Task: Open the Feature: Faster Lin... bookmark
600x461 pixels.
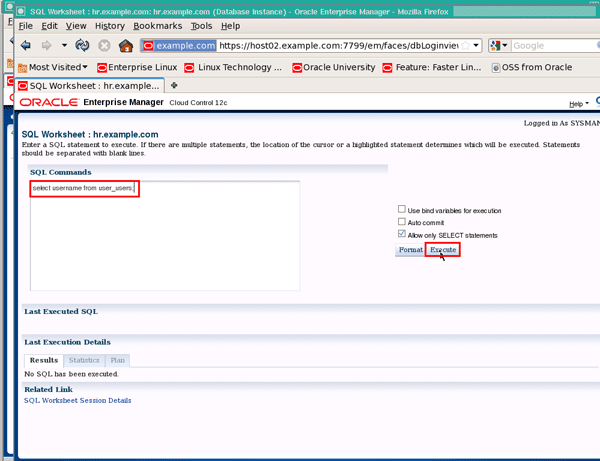Action: tap(432, 67)
